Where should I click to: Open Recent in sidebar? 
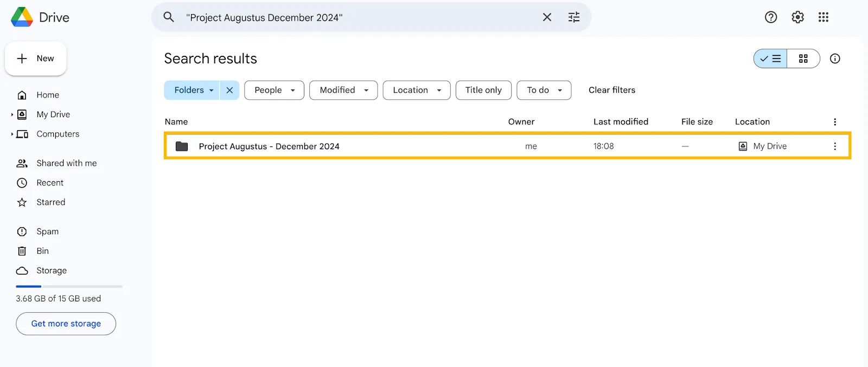(50, 183)
